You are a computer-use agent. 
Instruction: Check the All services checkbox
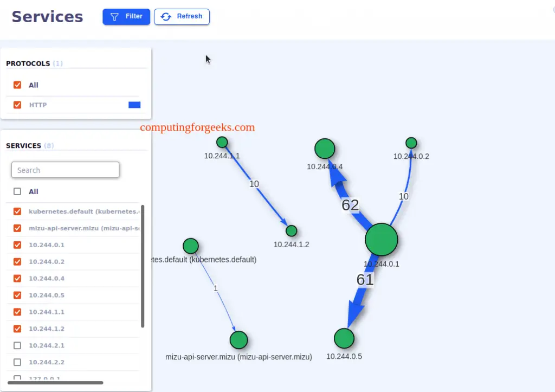tap(17, 191)
